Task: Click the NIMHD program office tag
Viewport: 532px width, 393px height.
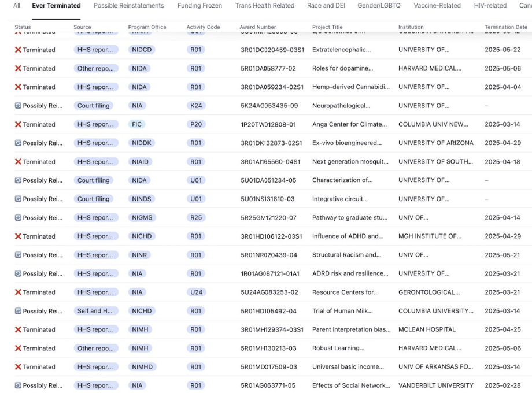Action: point(142,367)
